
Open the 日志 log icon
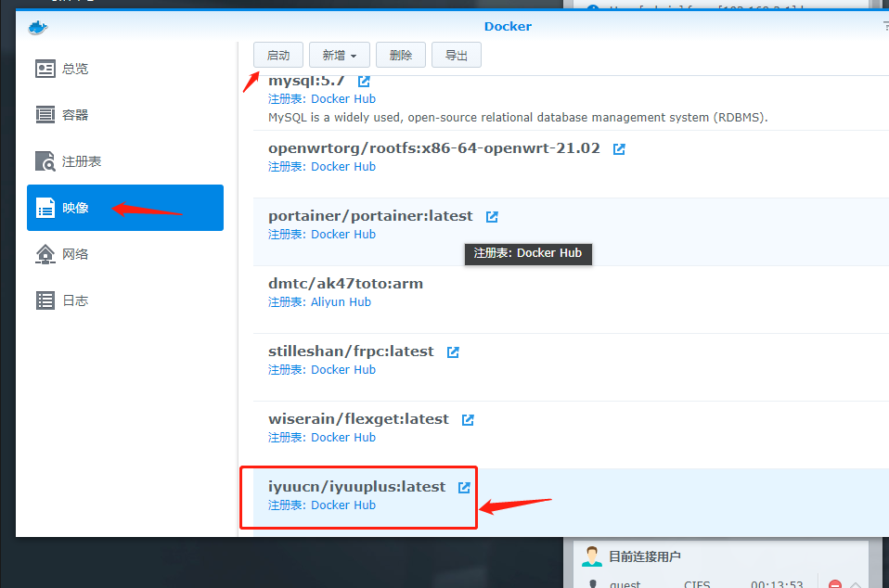(x=45, y=300)
